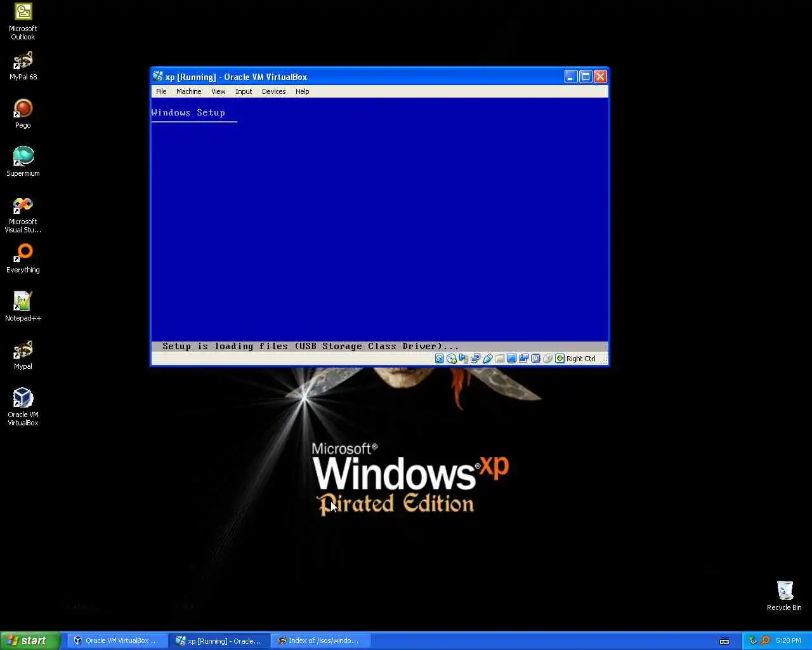Click the Windows Setup heading in the VM
Screen dimensions: 812x650
[x=188, y=112]
